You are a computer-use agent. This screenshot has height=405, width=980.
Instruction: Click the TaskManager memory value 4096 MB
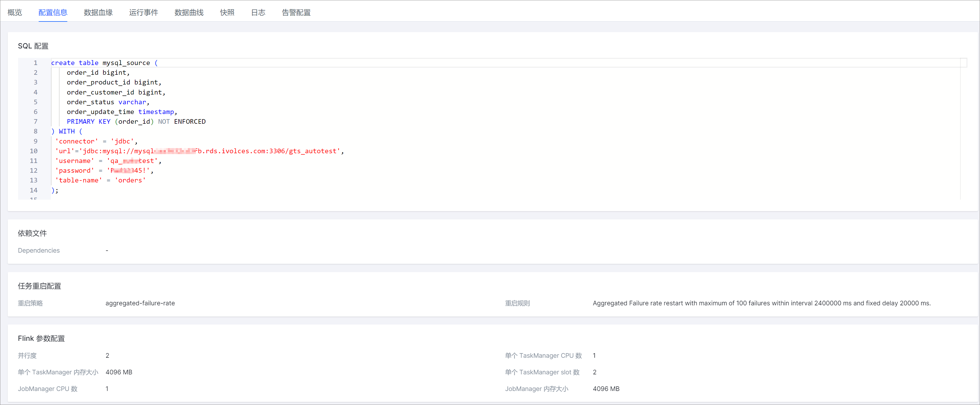point(119,372)
